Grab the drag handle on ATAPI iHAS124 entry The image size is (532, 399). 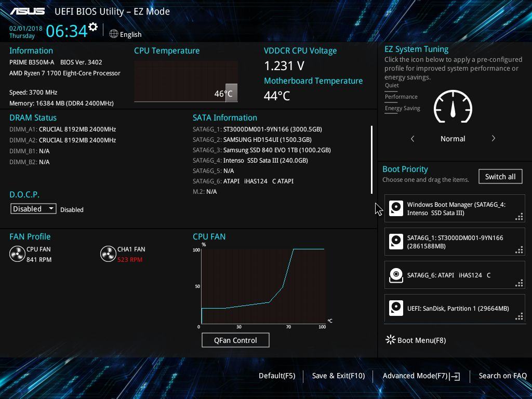click(x=519, y=284)
